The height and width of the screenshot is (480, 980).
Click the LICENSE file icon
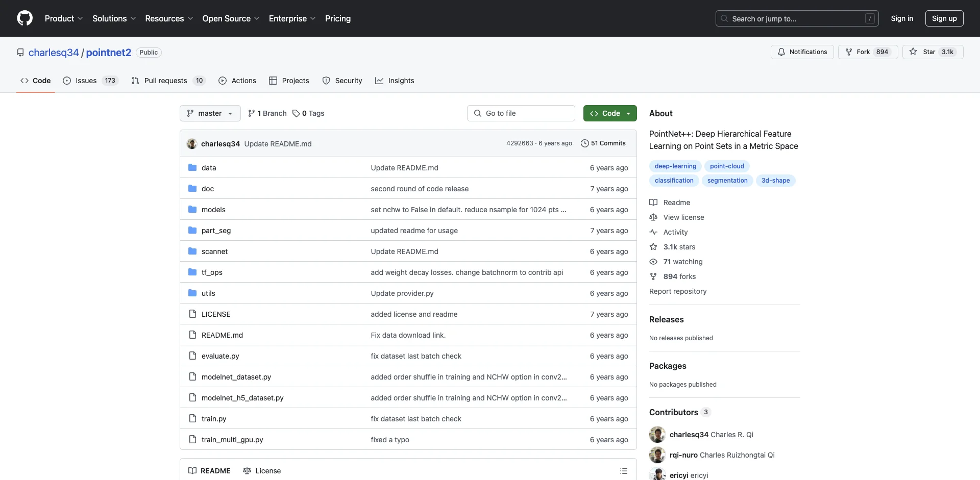coord(192,314)
